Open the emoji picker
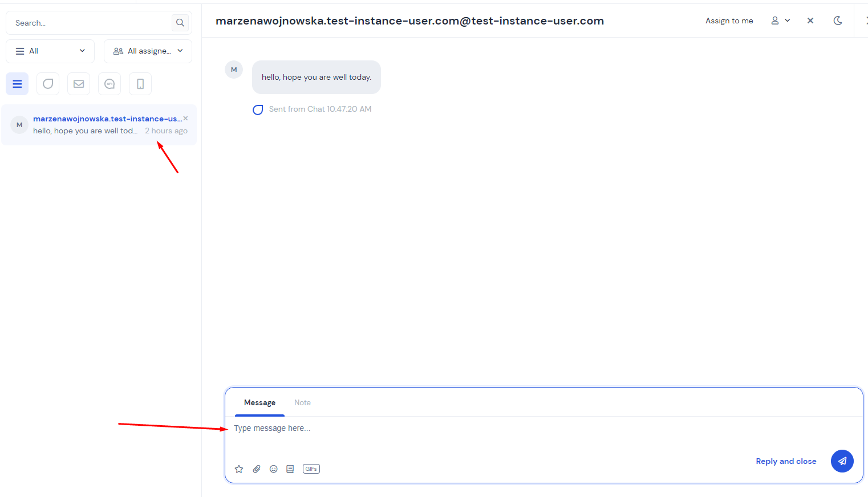 [x=274, y=469]
